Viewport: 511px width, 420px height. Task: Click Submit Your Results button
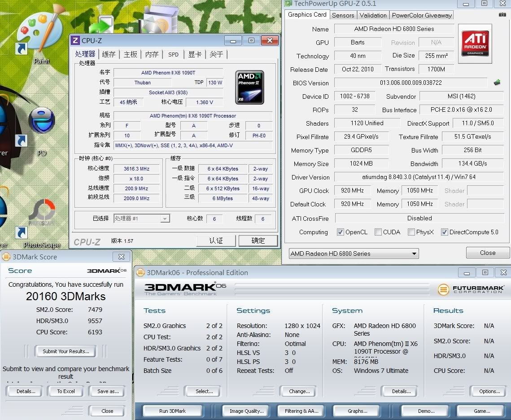(66, 351)
